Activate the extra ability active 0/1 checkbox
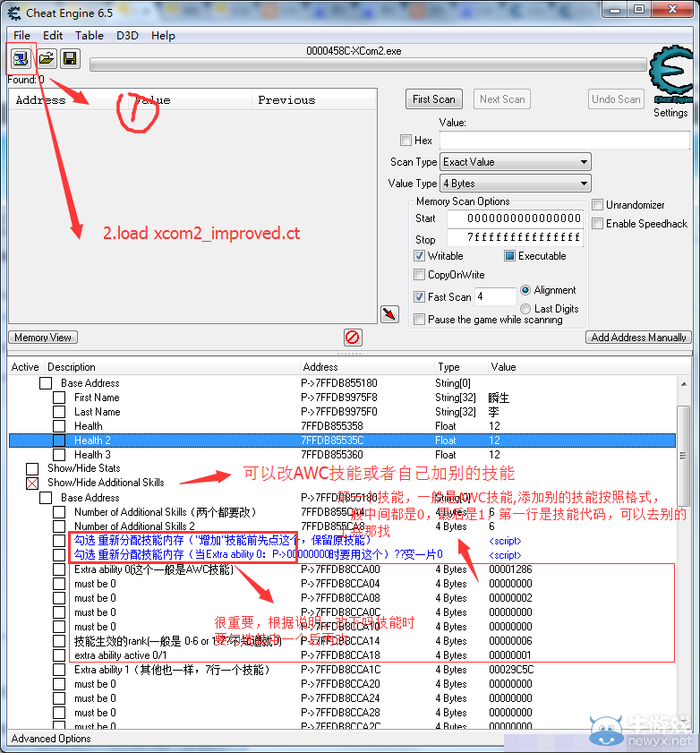Viewport: 700px width, 753px height. 59,655
